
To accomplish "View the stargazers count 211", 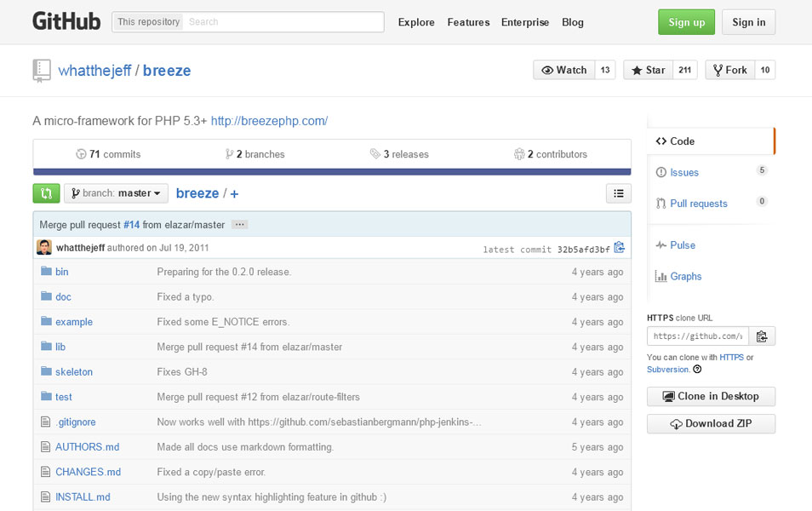I will pyautogui.click(x=684, y=70).
